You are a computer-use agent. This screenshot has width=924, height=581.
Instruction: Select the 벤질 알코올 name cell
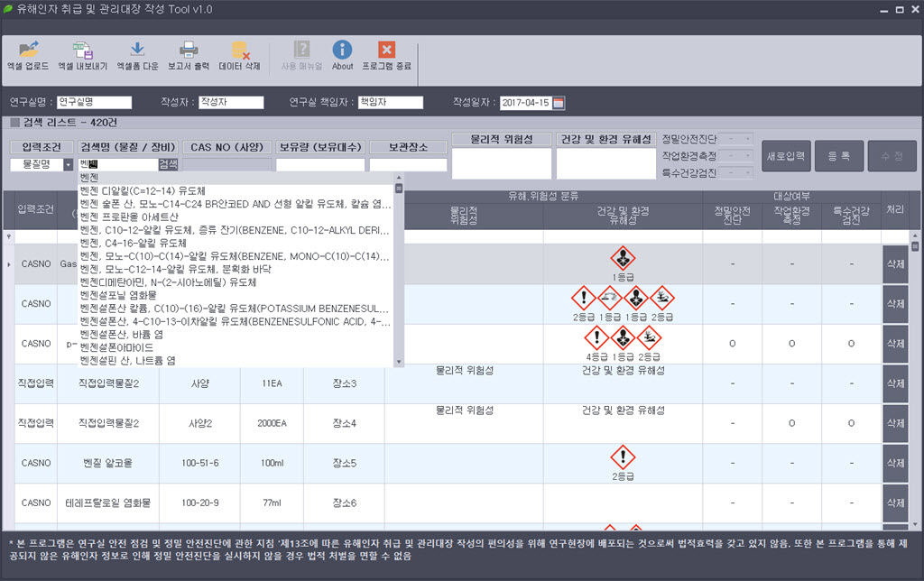tap(108, 463)
